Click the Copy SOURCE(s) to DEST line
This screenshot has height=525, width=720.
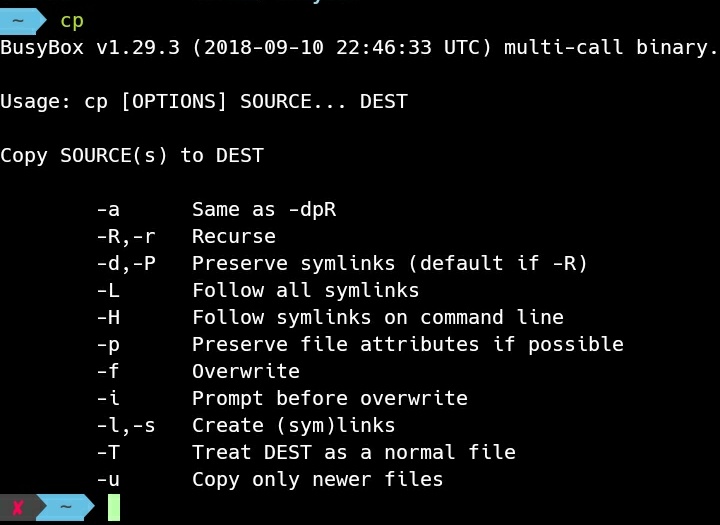[x=132, y=156]
